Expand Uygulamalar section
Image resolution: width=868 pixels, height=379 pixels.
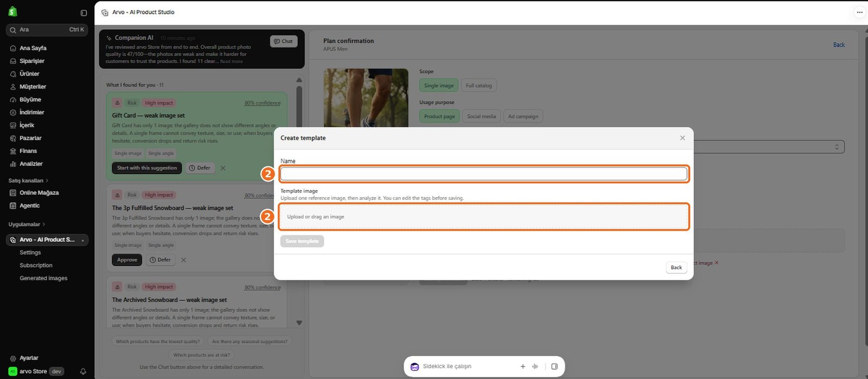pos(27,224)
